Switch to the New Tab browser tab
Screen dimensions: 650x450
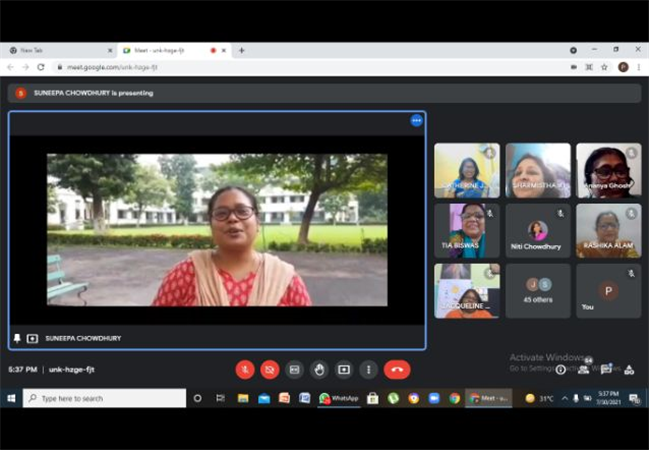[x=59, y=50]
